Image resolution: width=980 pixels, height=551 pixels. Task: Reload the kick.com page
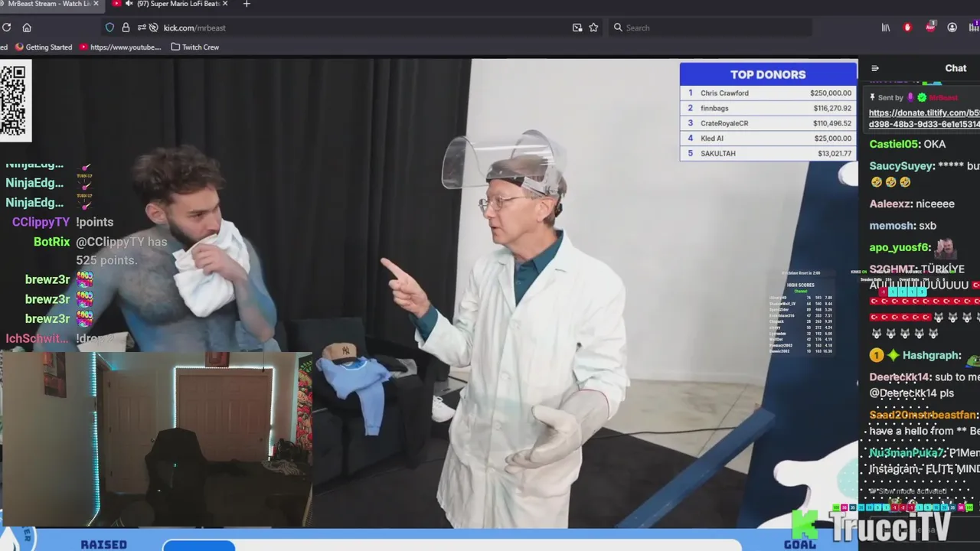(x=6, y=28)
